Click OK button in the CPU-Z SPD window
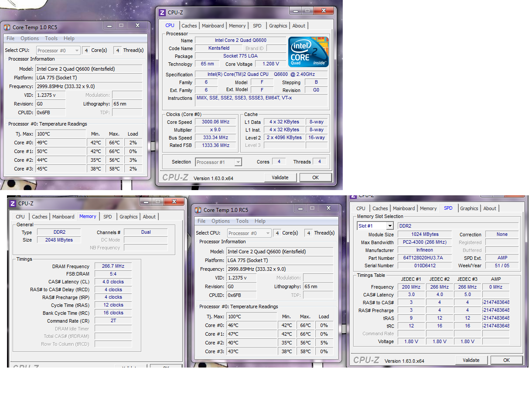 coord(506,360)
